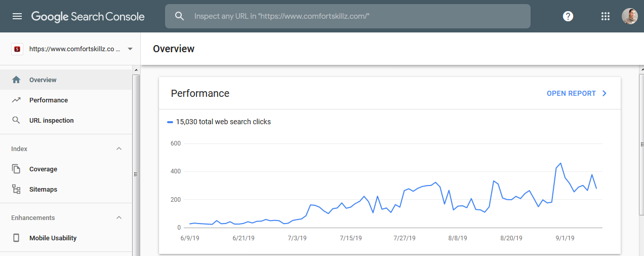Click the Sitemaps tree icon

point(16,189)
